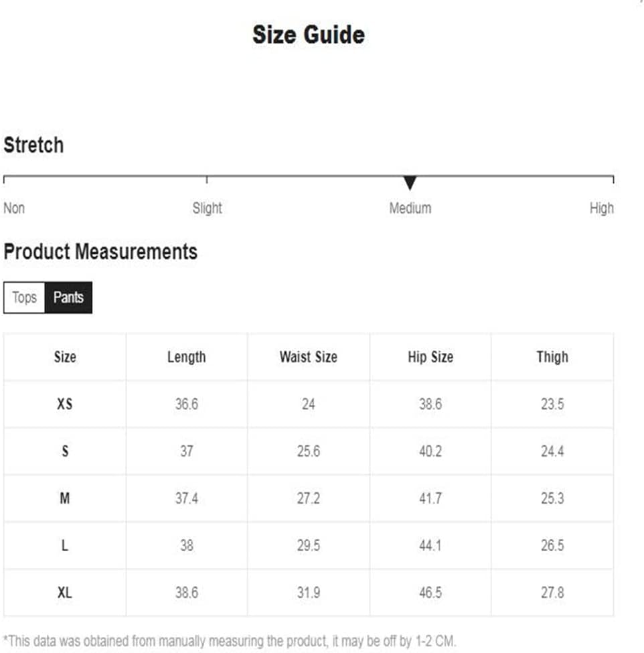The height and width of the screenshot is (653, 644).
Task: Click the Size column header
Action: [65, 357]
